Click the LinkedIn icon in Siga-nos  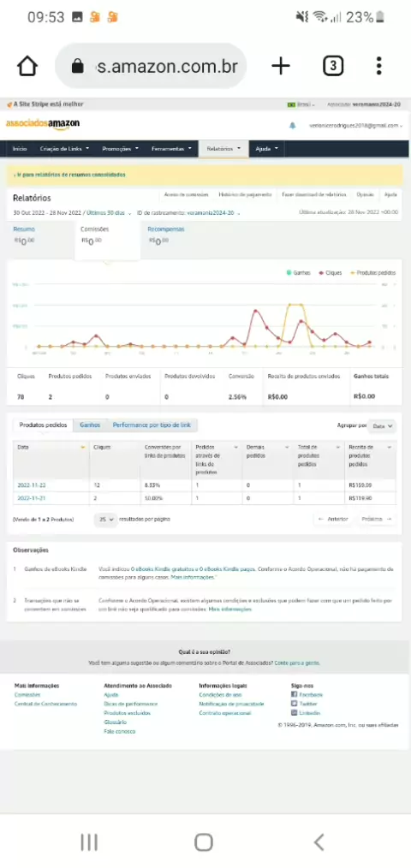point(295,713)
